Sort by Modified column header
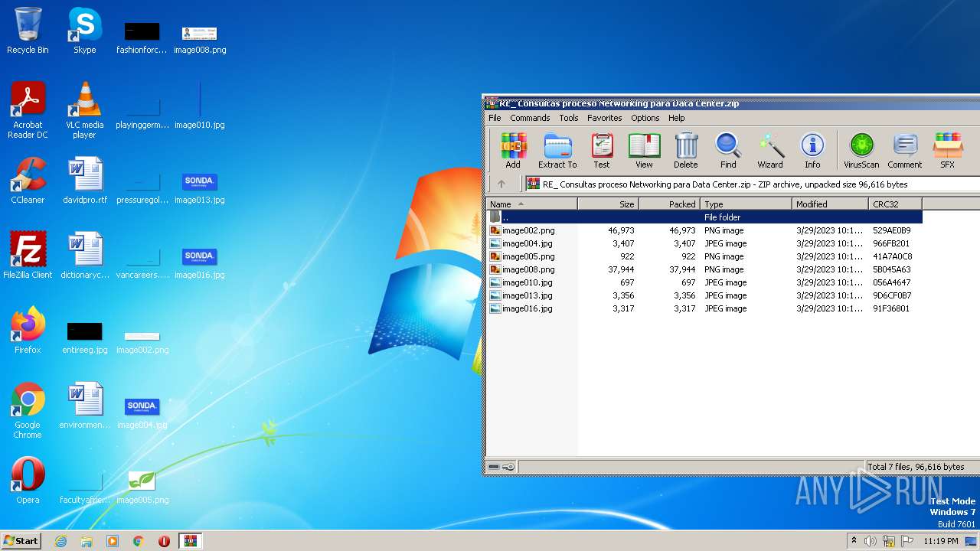This screenshot has width=980, height=551. point(831,204)
